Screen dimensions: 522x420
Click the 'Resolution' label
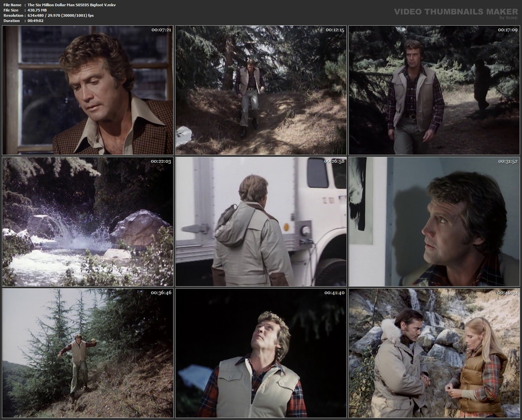pos(13,15)
